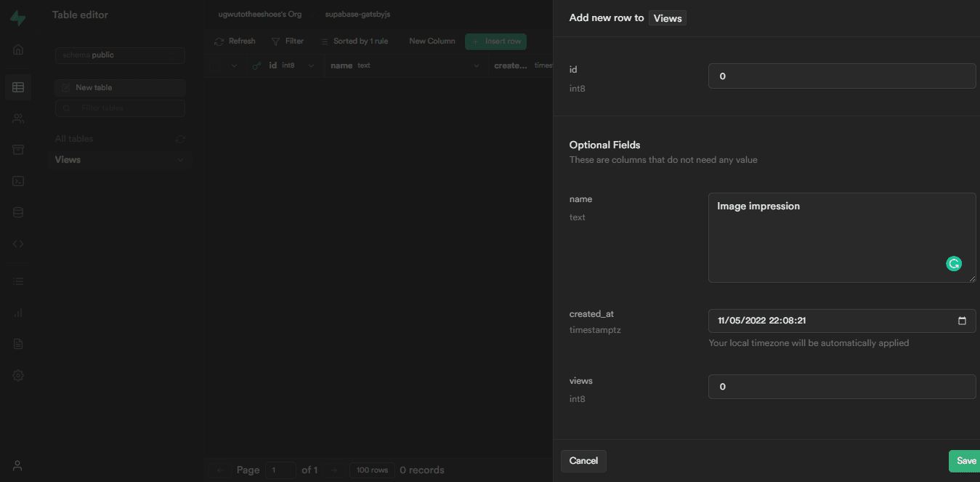Viewport: 980px width, 482px height.
Task: Open the Settings gear icon
Action: [x=18, y=375]
